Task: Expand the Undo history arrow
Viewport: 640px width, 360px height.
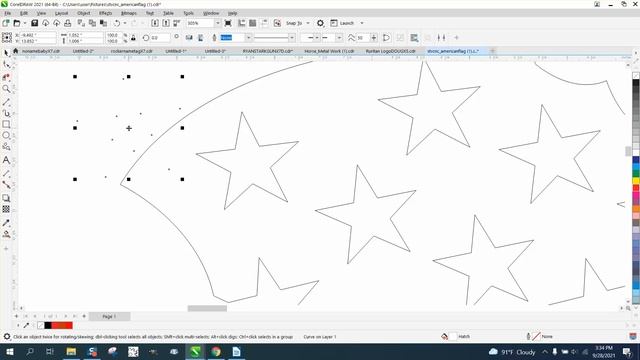Action: point(125,23)
